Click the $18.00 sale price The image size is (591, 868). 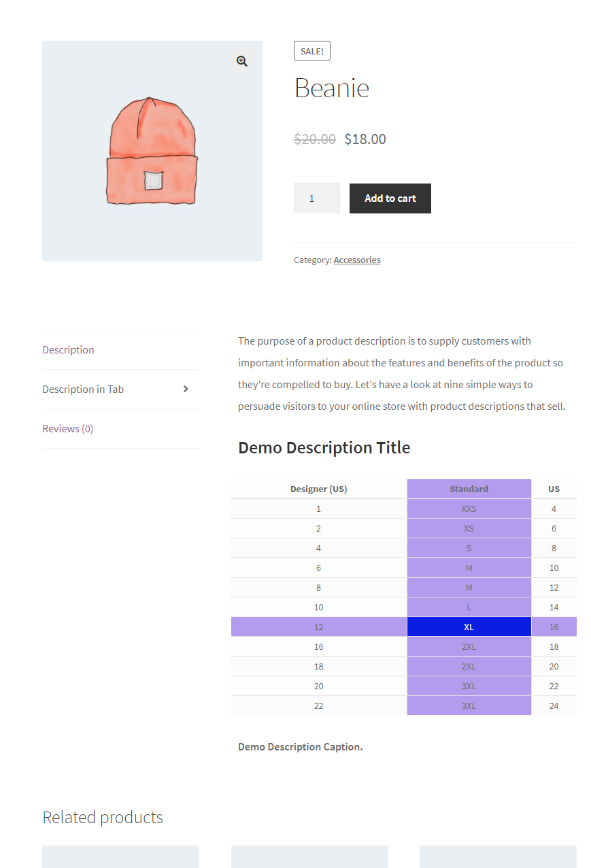click(365, 139)
